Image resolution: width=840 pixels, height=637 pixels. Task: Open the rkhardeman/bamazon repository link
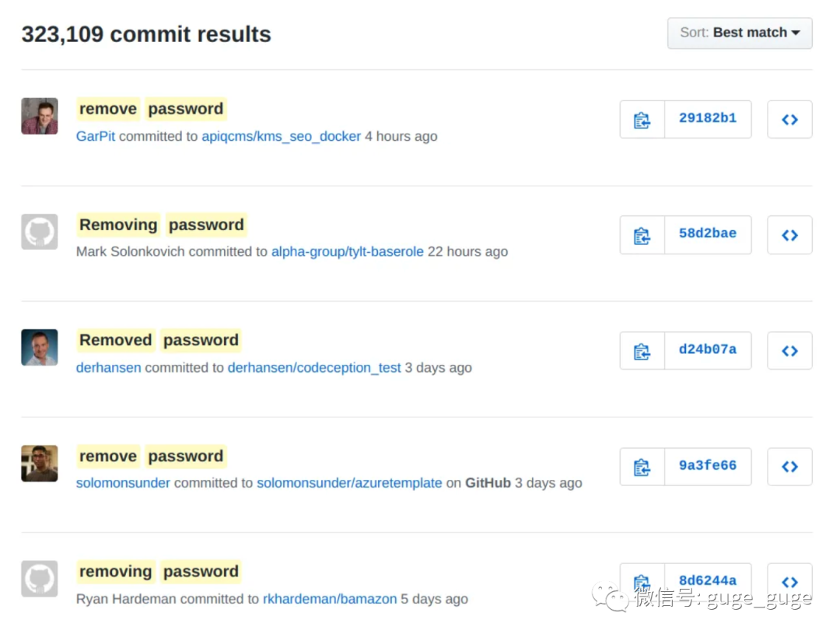[330, 599]
